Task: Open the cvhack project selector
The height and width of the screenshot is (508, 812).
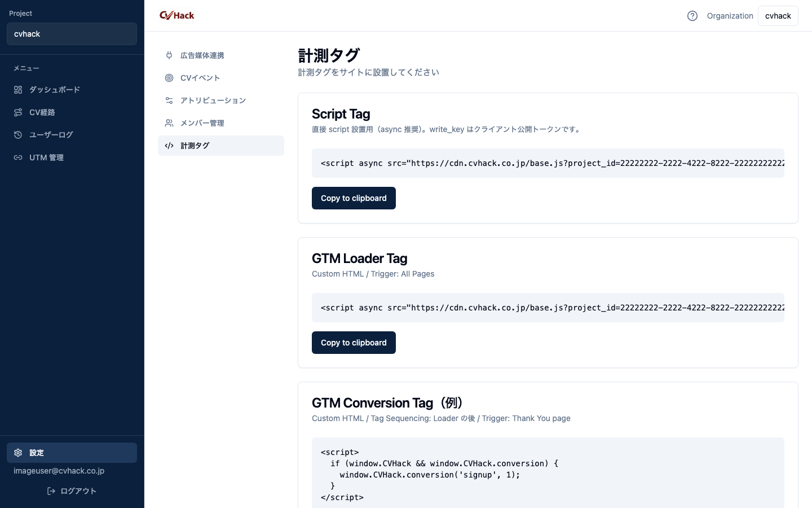Action: (x=72, y=34)
